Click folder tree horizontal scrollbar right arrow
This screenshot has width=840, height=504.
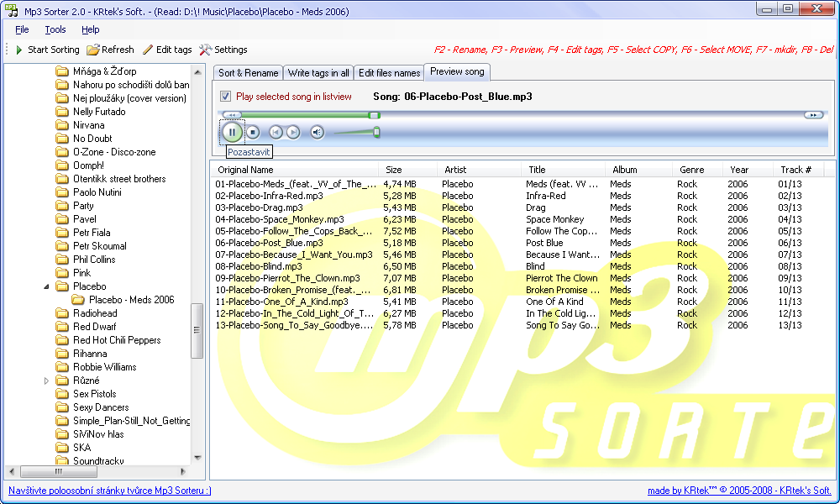tap(183, 472)
